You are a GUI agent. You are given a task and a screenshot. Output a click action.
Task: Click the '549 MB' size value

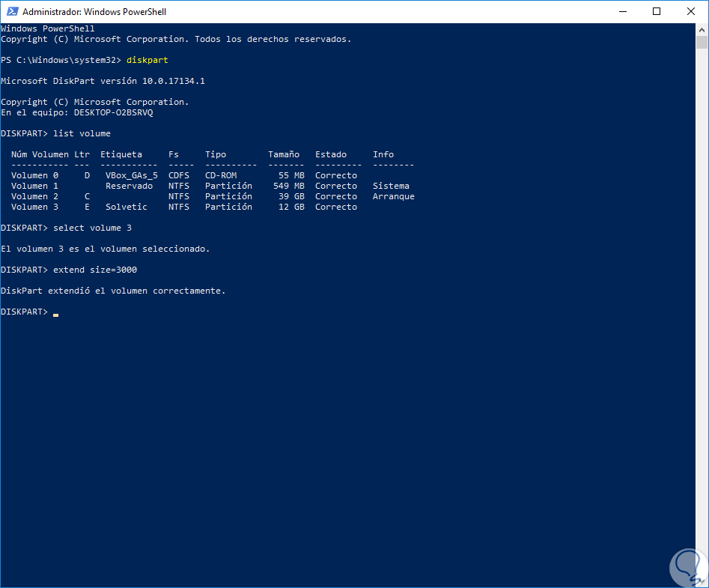289,186
